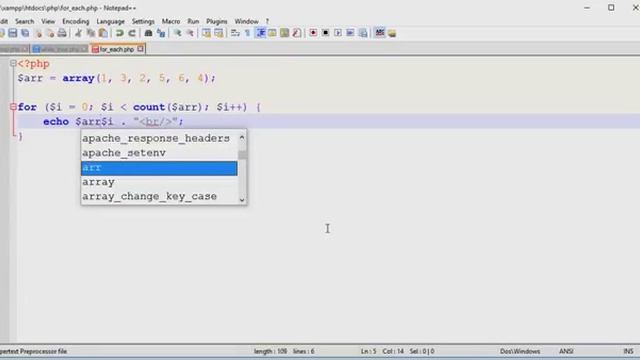Screen dimensions: 640x360
Task: Undo the last edit via toolbar
Action: point(120,33)
